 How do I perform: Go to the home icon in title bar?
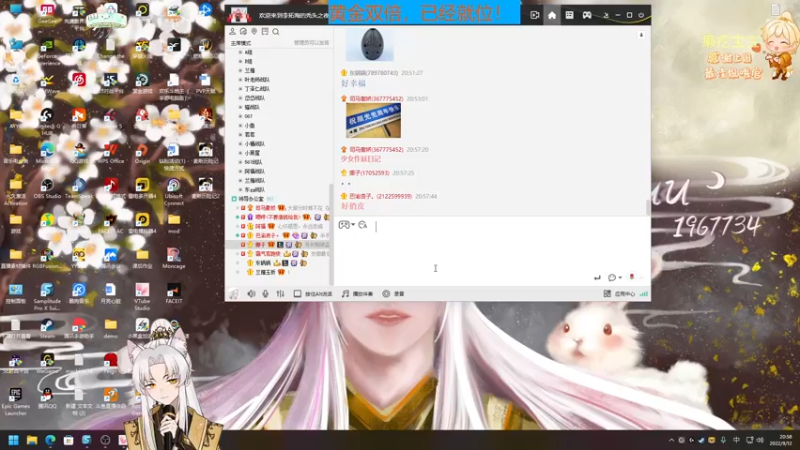552,15
